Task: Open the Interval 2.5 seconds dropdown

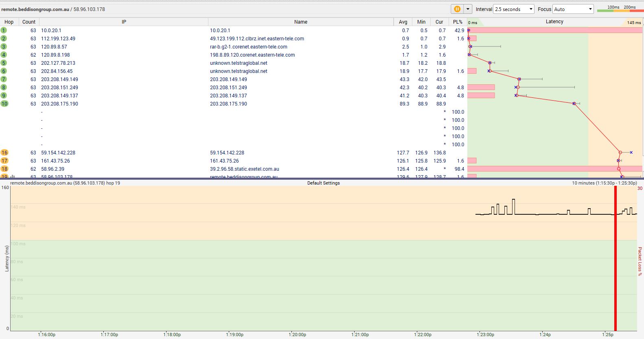Action: (x=513, y=9)
